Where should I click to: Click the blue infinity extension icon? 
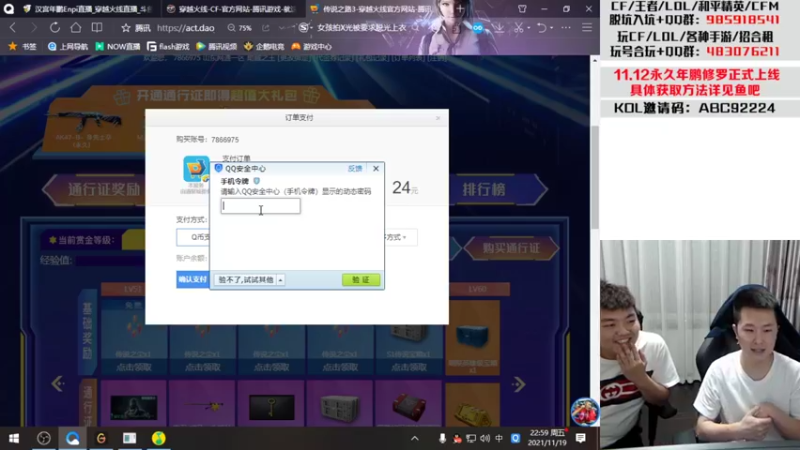tap(478, 28)
